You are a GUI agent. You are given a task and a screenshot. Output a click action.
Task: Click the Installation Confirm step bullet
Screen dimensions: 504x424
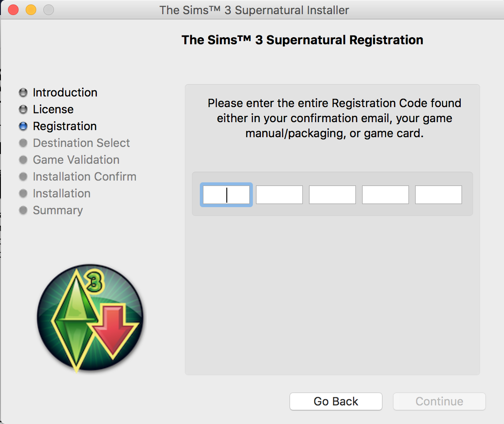pyautogui.click(x=23, y=177)
